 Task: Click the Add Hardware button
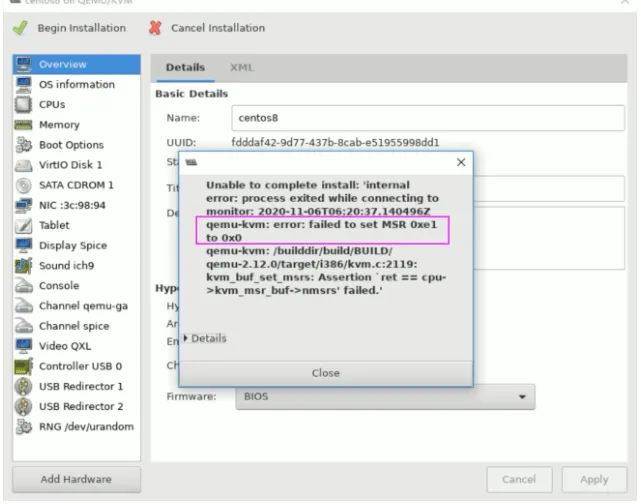tap(76, 479)
